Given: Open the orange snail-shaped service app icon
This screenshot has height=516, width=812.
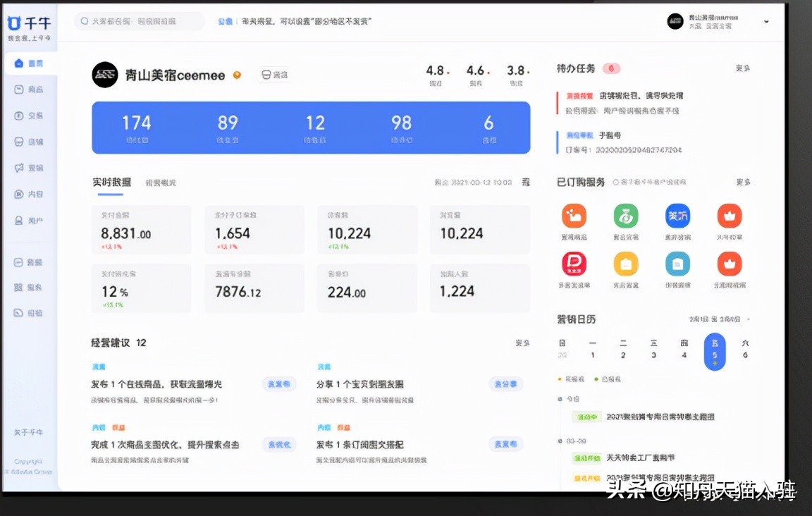Looking at the screenshot, I should pos(574,216).
